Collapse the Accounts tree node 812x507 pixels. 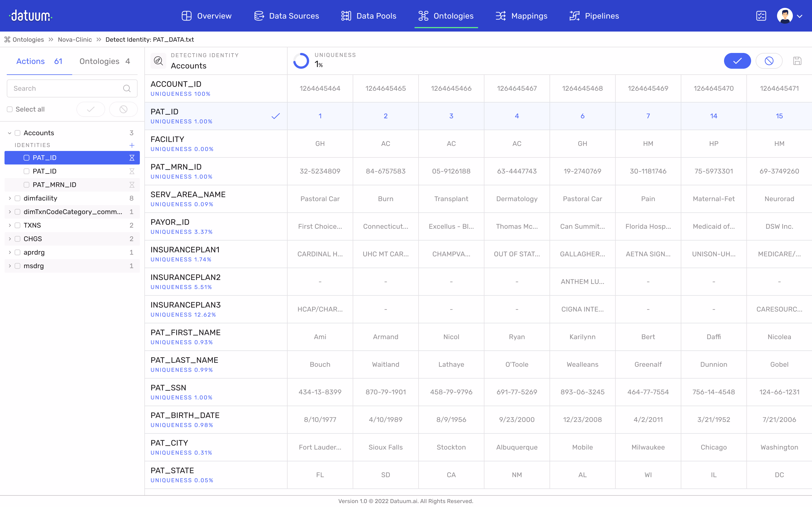9,133
